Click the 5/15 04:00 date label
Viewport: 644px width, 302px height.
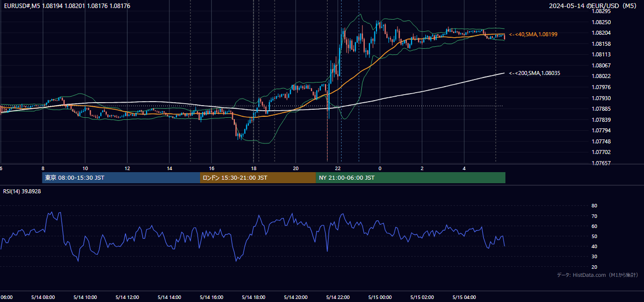[464, 297]
